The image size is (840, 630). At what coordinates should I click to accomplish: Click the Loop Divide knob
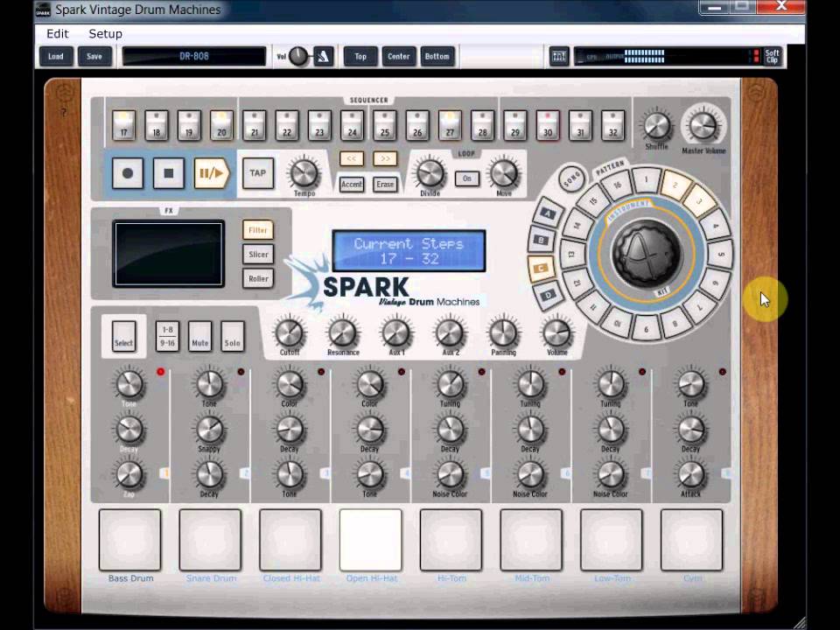[x=430, y=173]
